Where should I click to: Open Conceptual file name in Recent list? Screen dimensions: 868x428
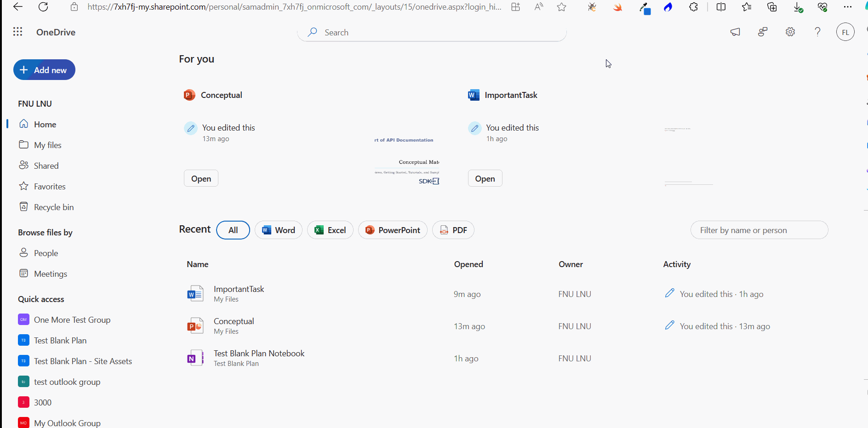pos(234,321)
